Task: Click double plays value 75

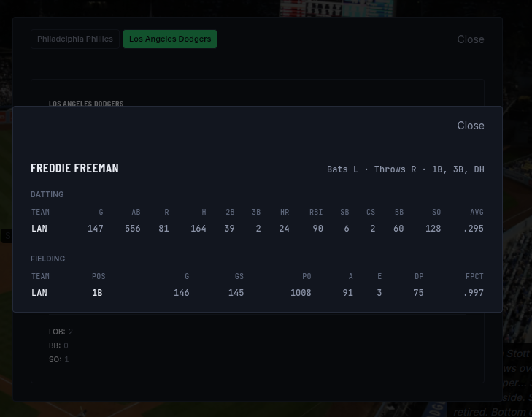Action: [418, 293]
